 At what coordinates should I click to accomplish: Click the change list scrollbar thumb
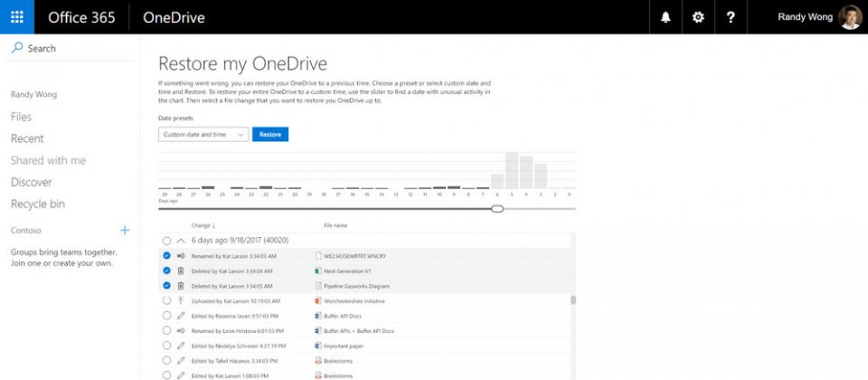point(573,299)
